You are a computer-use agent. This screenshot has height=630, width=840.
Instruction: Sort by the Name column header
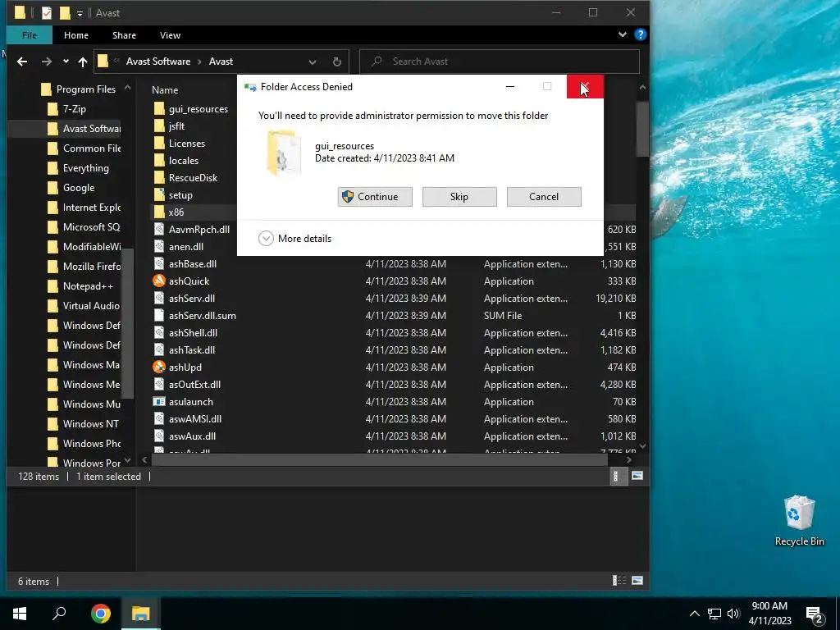(x=164, y=90)
